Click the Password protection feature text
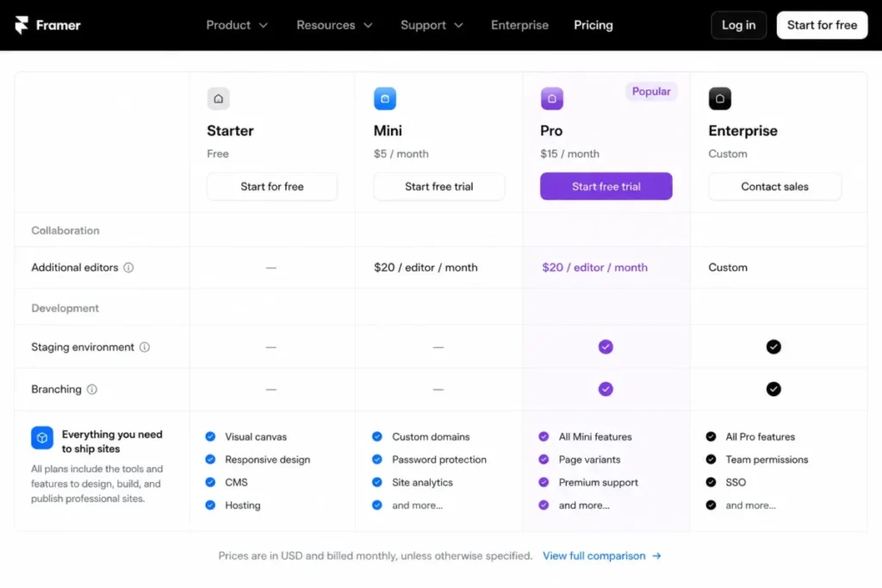The image size is (882, 588). coord(439,460)
